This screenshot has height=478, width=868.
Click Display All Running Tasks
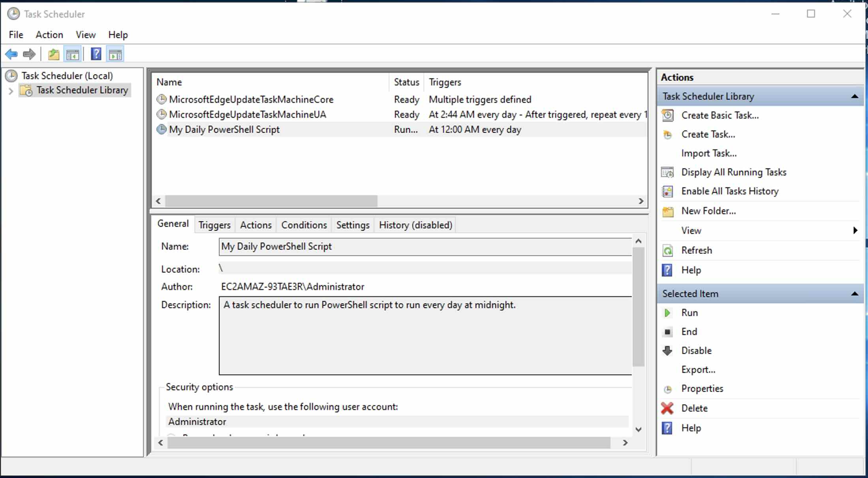pos(733,172)
